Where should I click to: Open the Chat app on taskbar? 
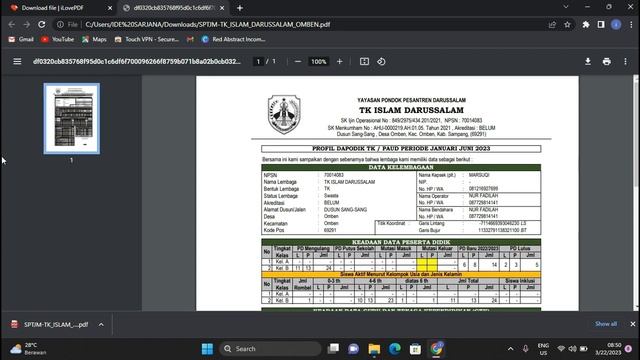(353, 349)
